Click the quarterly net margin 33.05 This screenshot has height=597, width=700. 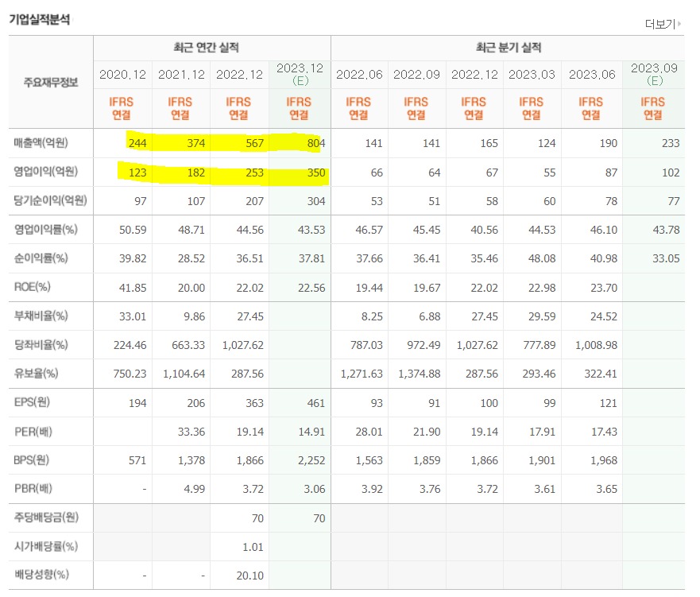coord(666,258)
